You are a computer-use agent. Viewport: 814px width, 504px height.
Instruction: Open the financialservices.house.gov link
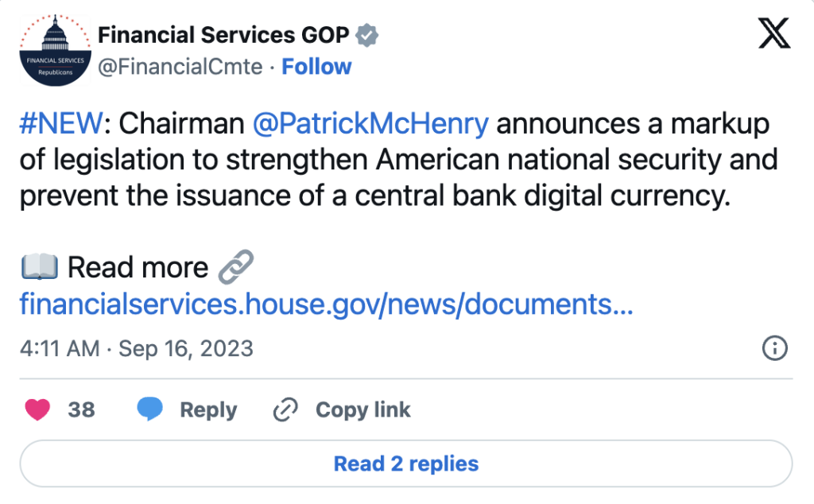(326, 304)
